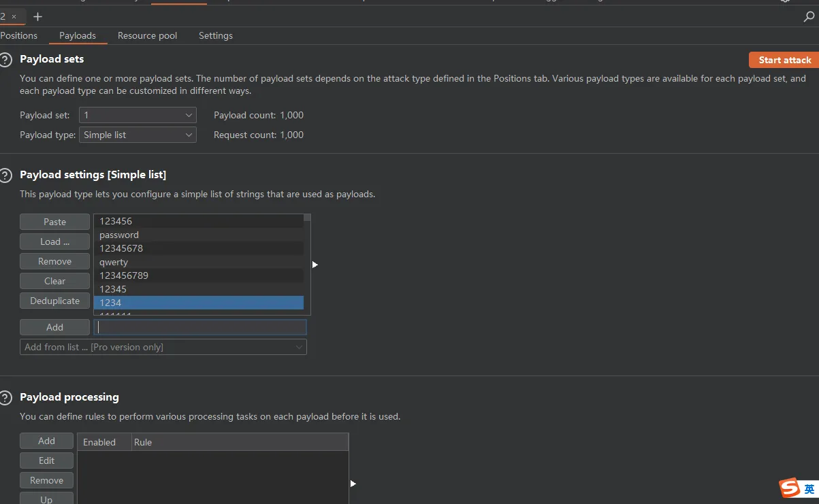819x504 pixels.
Task: Close Intruder tab 2
Action: 14,16
